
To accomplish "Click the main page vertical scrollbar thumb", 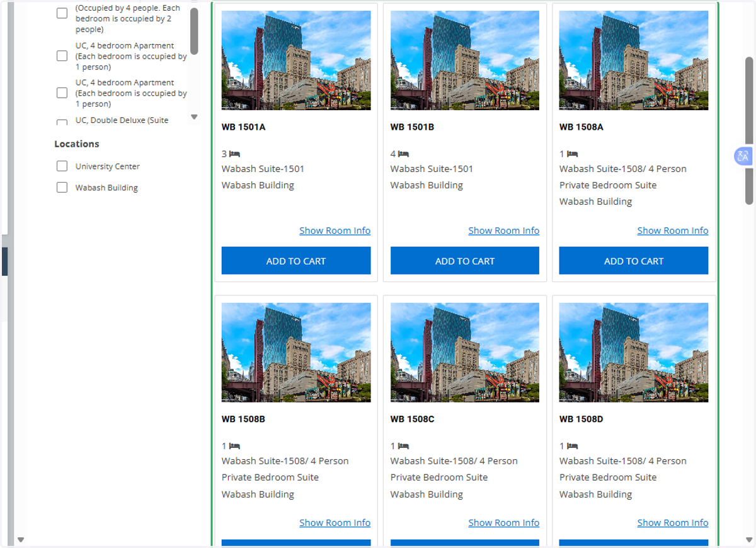I will (x=749, y=130).
